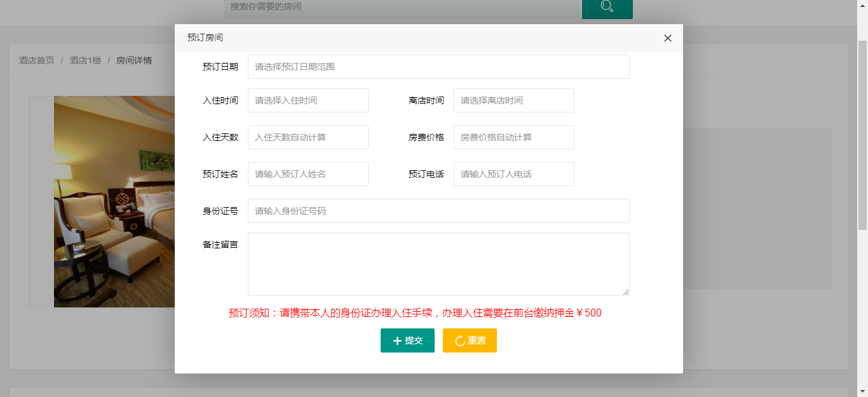Screen dimensions: 868x397
Task: Open the 预订日期 date range picker
Action: [438, 67]
